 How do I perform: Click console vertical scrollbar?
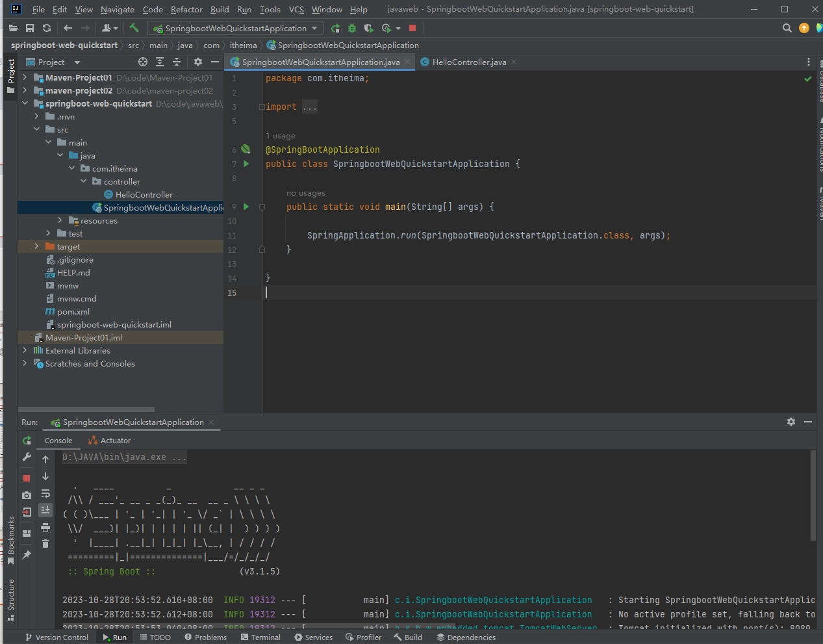pyautogui.click(x=813, y=495)
